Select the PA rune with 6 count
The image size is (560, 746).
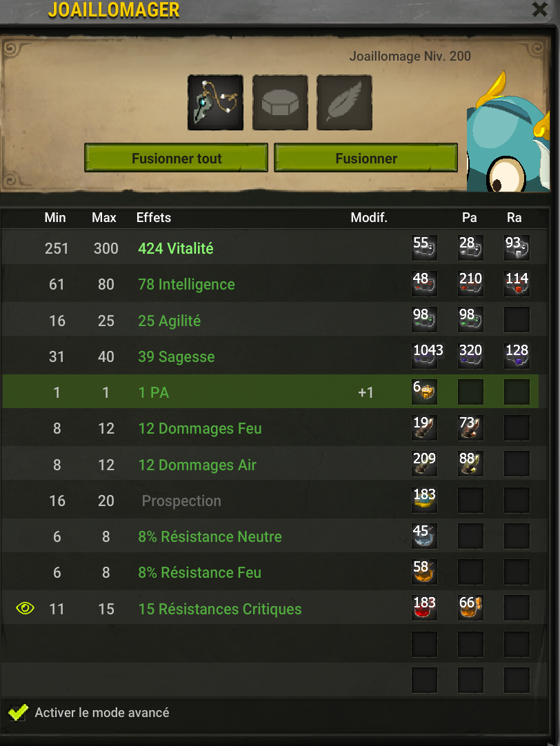(424, 392)
